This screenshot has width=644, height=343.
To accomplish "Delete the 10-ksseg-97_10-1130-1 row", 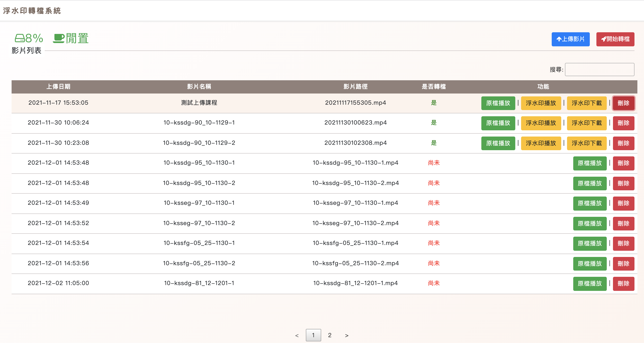I will pos(623,204).
